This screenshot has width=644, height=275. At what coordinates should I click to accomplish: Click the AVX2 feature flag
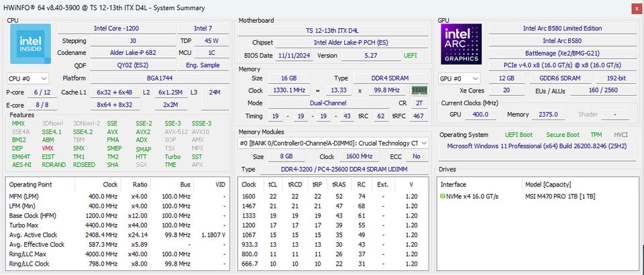point(143,131)
